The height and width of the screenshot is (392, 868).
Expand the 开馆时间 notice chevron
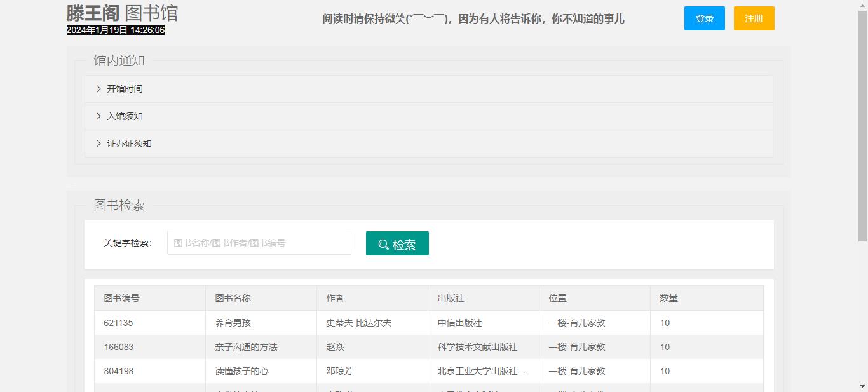coord(98,89)
